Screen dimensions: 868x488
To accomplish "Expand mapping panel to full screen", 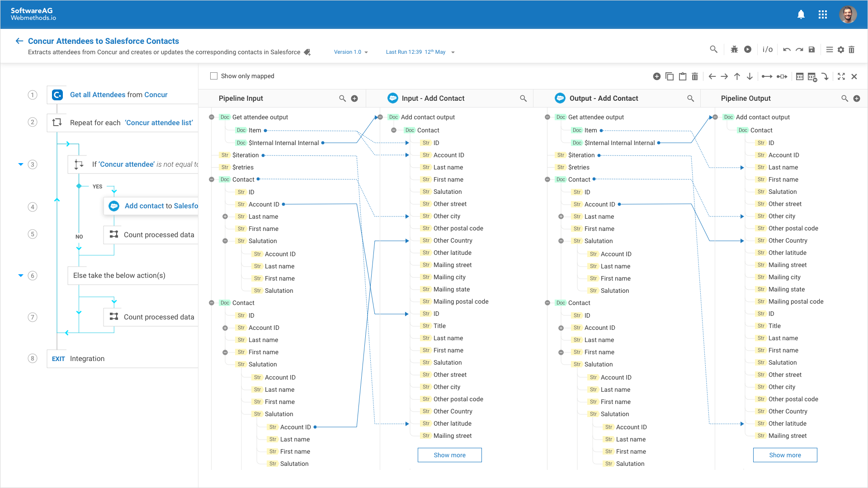I will 841,76.
